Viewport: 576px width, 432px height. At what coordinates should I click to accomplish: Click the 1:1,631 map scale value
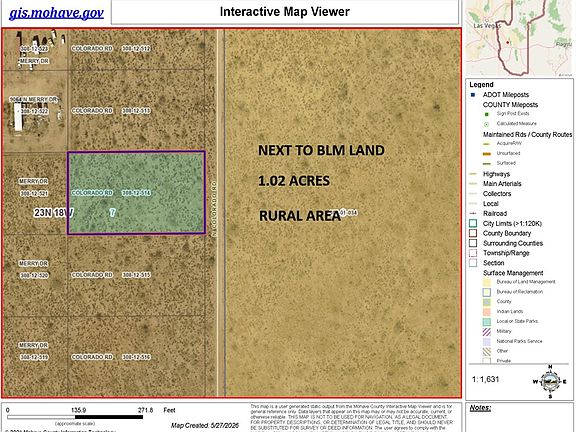point(486,379)
